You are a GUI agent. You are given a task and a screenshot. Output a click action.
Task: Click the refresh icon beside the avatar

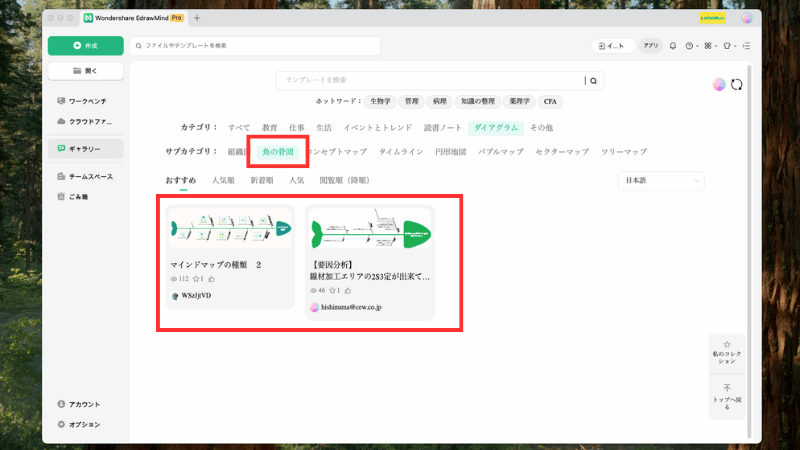coord(737,85)
